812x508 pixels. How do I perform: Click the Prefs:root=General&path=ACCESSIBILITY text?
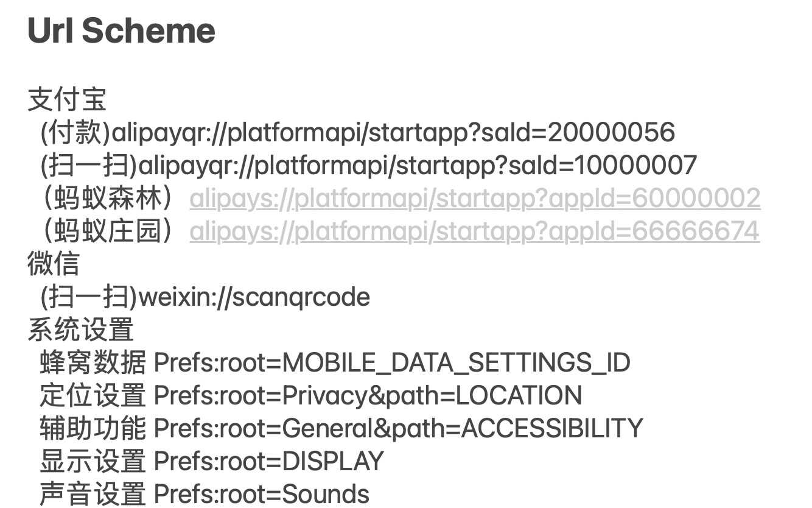click(398, 429)
